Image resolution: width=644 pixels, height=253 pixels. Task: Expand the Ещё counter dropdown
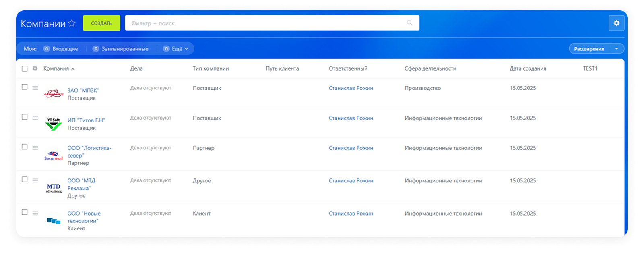[x=175, y=49]
